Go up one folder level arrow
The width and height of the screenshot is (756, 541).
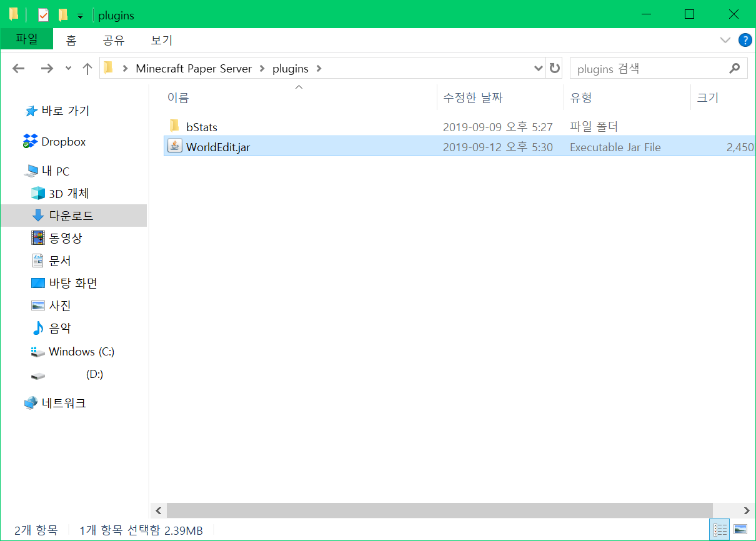[x=87, y=69]
